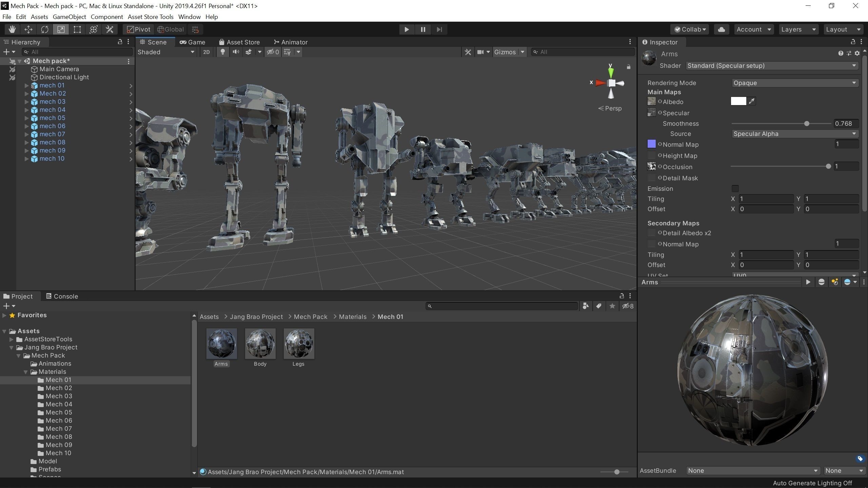
Task: Select the Hand tool
Action: coord(12,29)
